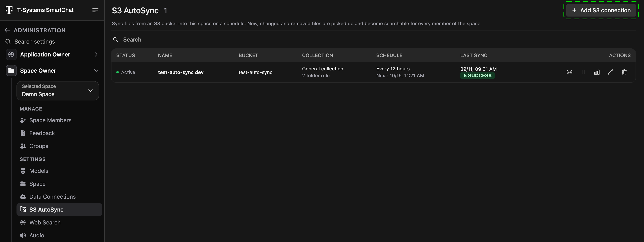Select S3 AutoSync in sidebar

point(59,210)
